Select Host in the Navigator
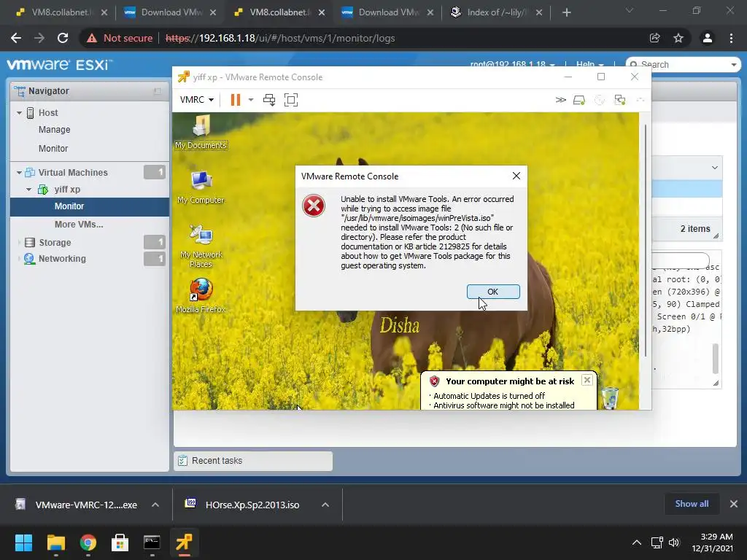This screenshot has height=560, width=747. point(48,113)
